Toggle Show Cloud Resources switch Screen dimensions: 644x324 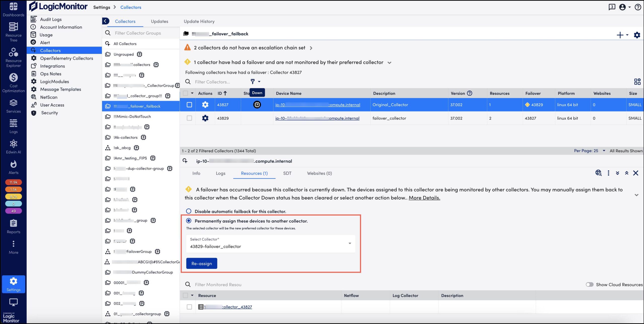589,284
